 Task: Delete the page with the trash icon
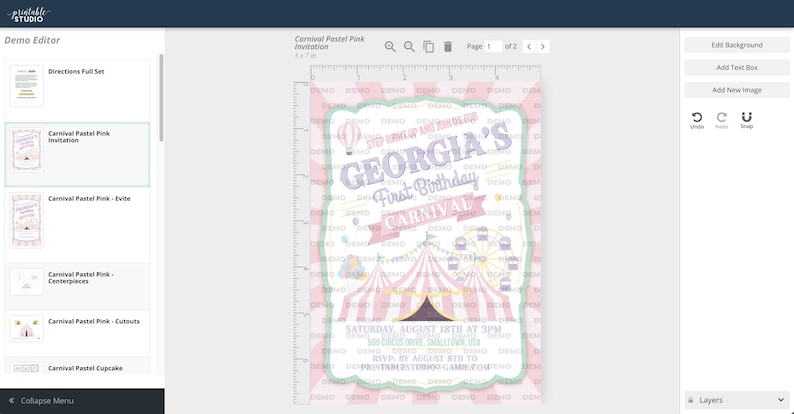tap(448, 47)
